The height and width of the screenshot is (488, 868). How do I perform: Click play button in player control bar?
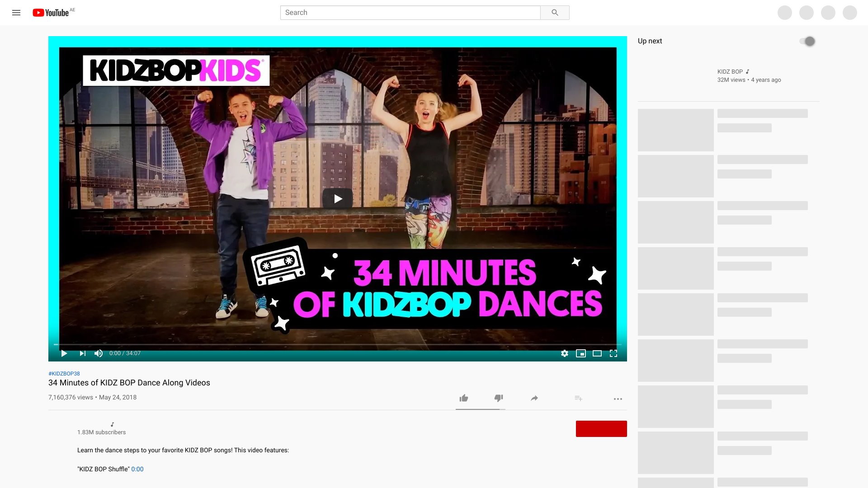[64, 353]
